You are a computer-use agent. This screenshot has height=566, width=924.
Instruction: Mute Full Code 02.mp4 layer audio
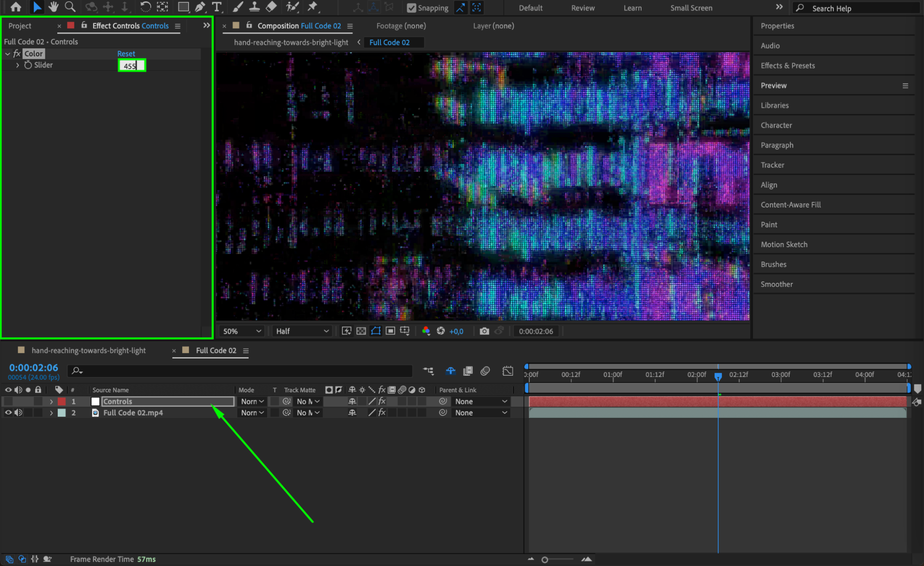tap(18, 413)
